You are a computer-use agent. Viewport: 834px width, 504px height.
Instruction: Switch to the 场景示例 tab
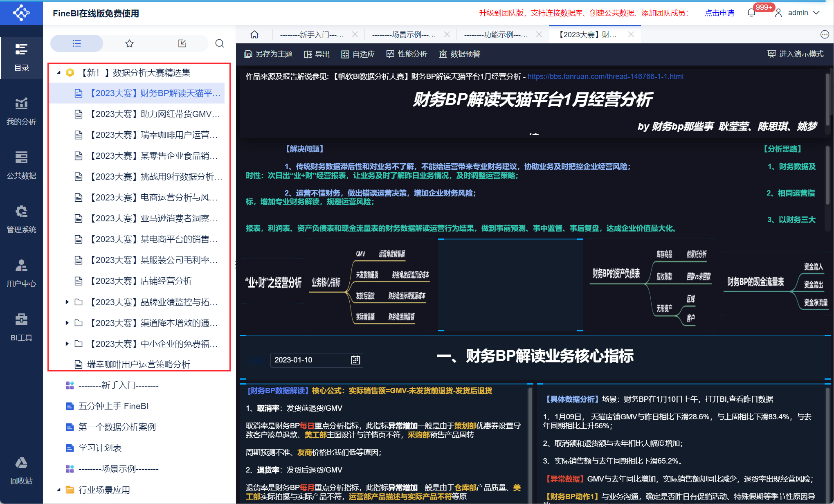pos(403,35)
